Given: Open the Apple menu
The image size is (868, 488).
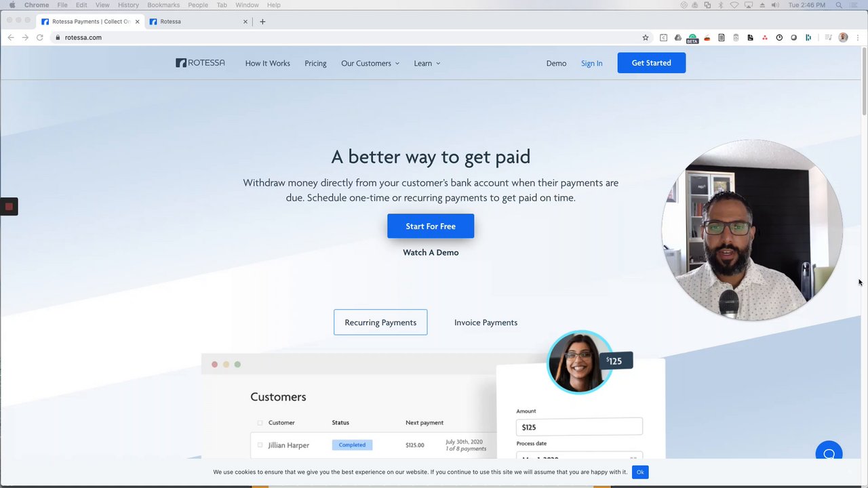Looking at the screenshot, I should pos(12,5).
